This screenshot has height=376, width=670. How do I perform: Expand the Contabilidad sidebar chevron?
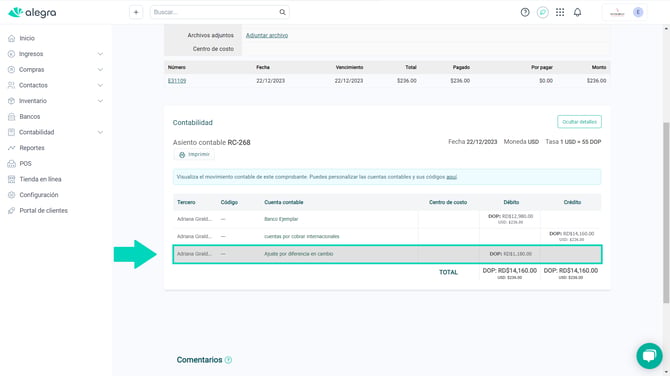[x=100, y=132]
